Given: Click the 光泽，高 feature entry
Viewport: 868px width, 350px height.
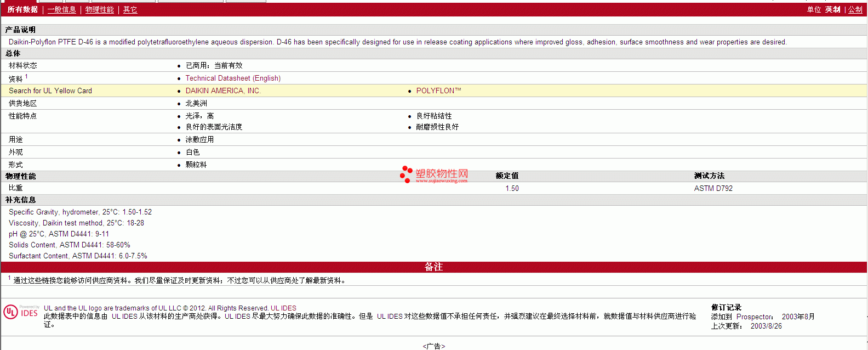Looking at the screenshot, I should (x=199, y=116).
